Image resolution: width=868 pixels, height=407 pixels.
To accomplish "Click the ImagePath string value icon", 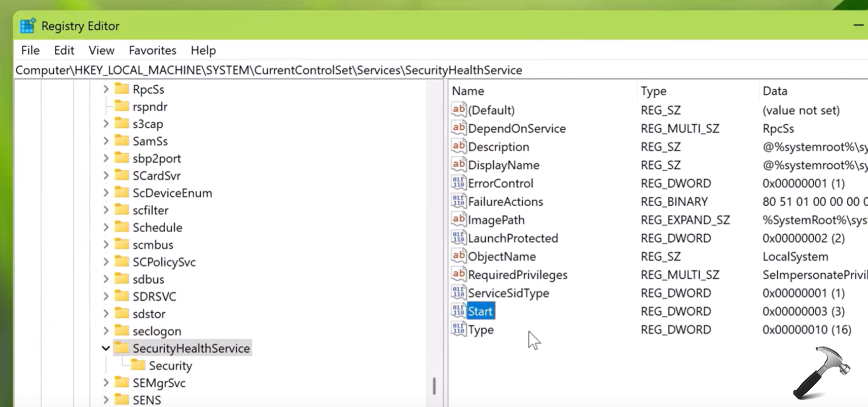I will (458, 219).
